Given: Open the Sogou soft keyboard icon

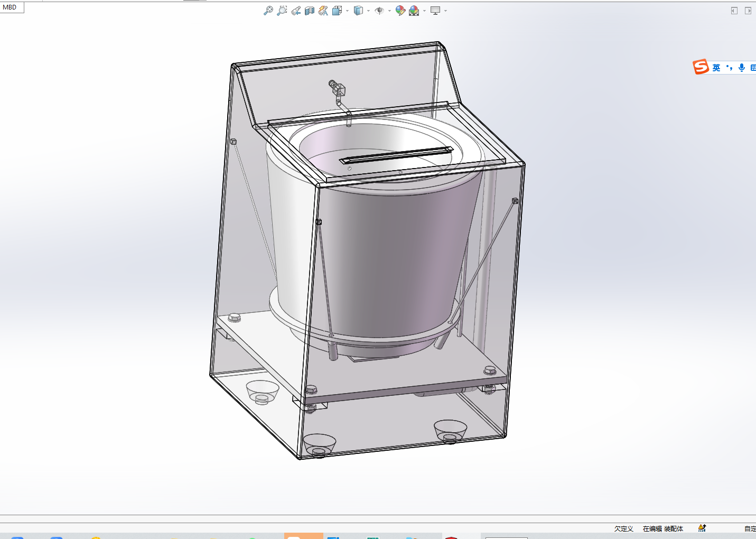Looking at the screenshot, I should coord(753,68).
